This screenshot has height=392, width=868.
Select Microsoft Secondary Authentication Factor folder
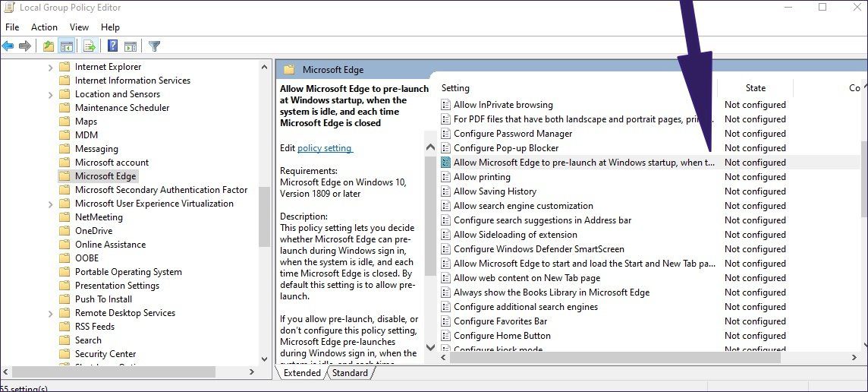coord(161,190)
